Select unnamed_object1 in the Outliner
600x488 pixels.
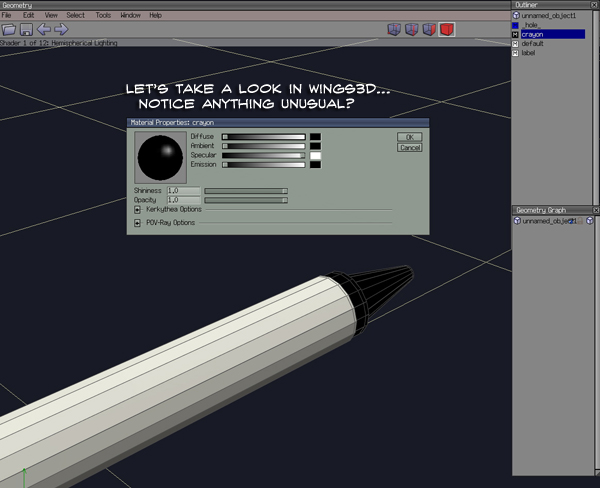click(x=548, y=17)
